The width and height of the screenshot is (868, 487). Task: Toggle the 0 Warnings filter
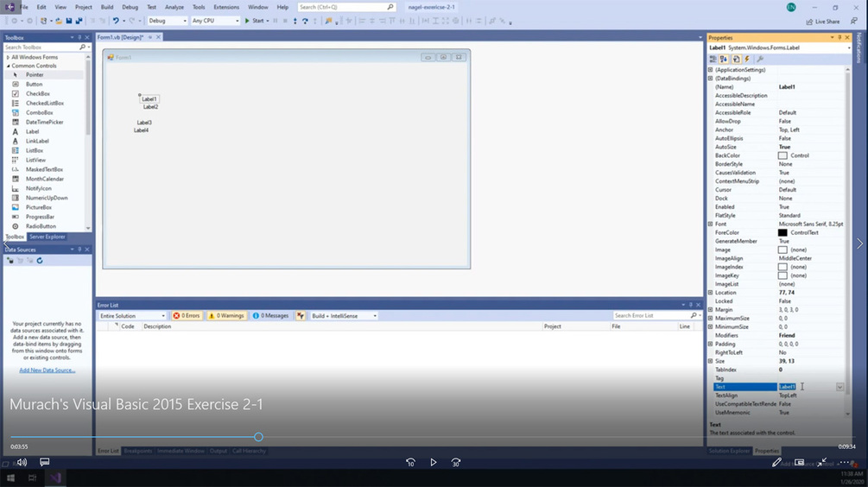[x=226, y=315]
